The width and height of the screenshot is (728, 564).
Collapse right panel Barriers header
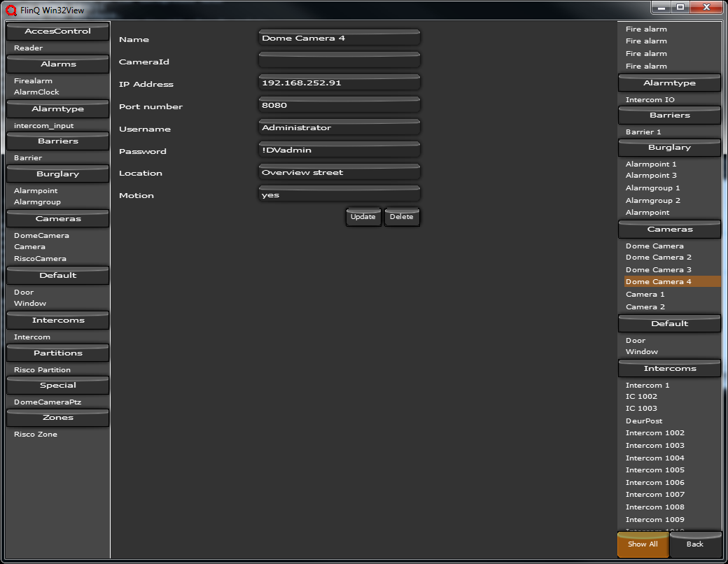click(669, 115)
